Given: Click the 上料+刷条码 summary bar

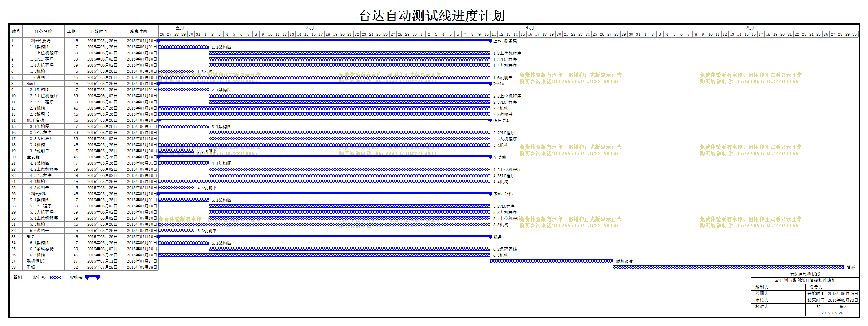Looking at the screenshot, I should pyautogui.click(x=324, y=40).
